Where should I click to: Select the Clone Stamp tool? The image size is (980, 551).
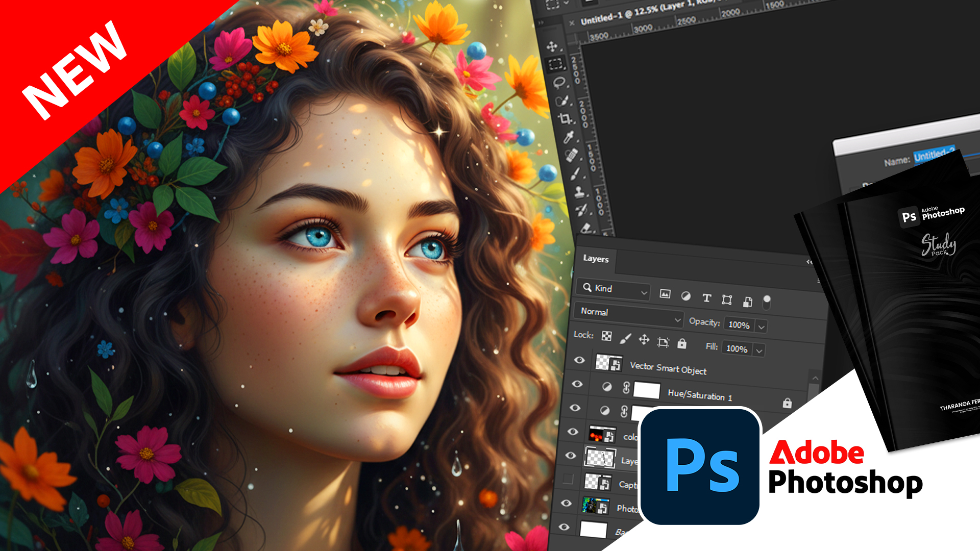(x=579, y=192)
